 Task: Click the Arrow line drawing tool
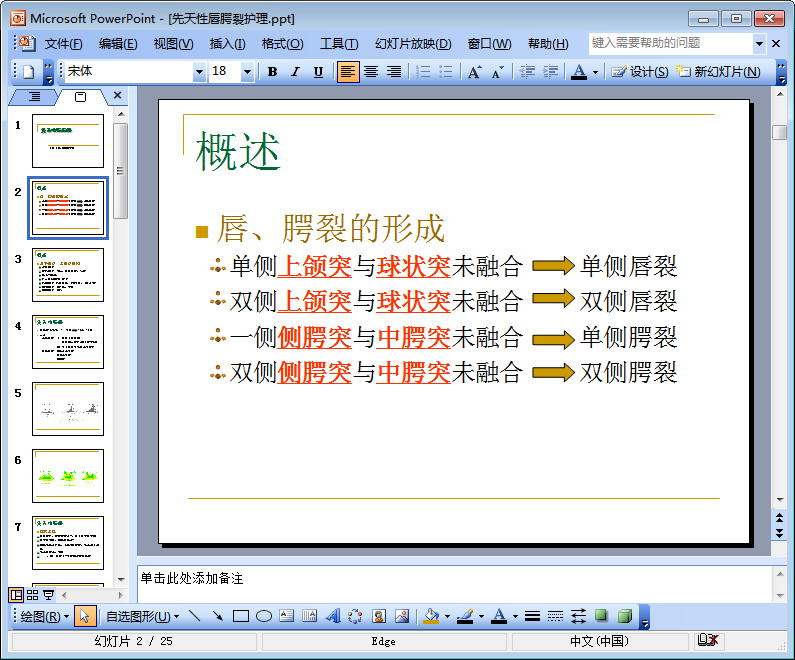[x=217, y=616]
